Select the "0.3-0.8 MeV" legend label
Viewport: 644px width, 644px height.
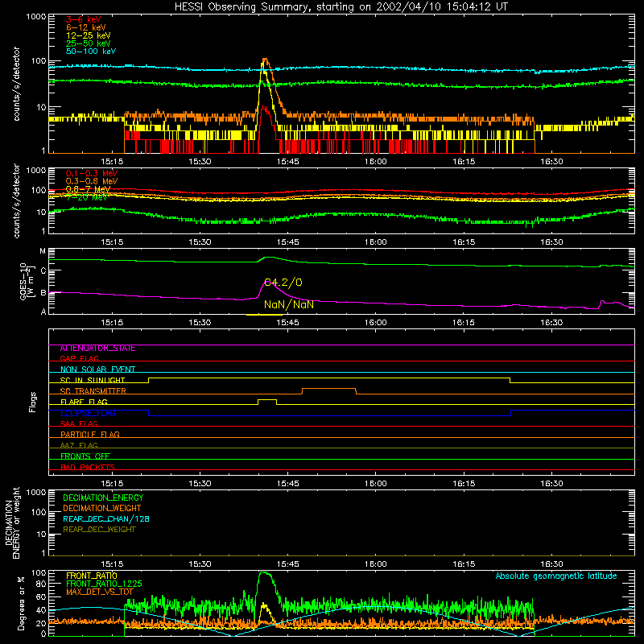(92, 181)
